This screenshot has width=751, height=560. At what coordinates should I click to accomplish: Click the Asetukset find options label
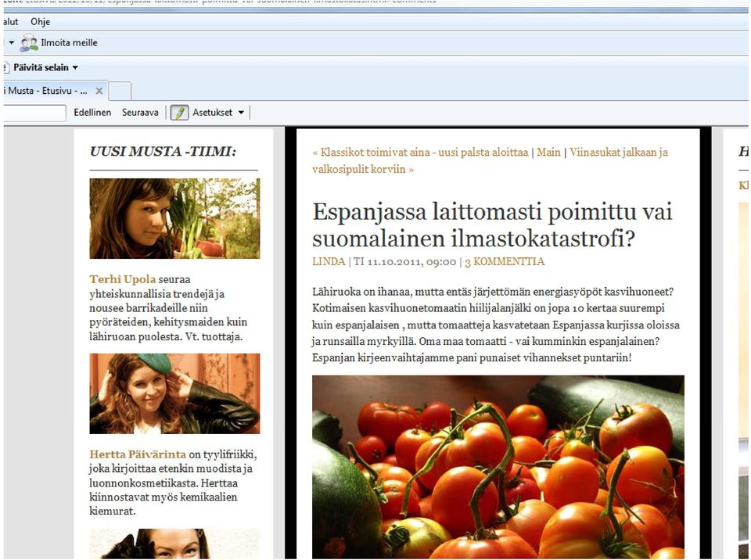[212, 113]
